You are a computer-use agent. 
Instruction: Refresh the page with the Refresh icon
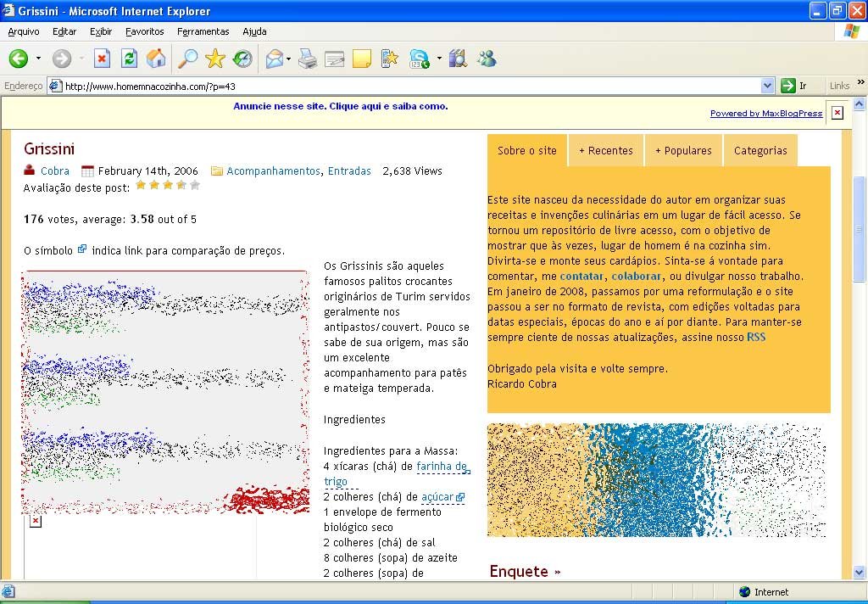(x=129, y=59)
